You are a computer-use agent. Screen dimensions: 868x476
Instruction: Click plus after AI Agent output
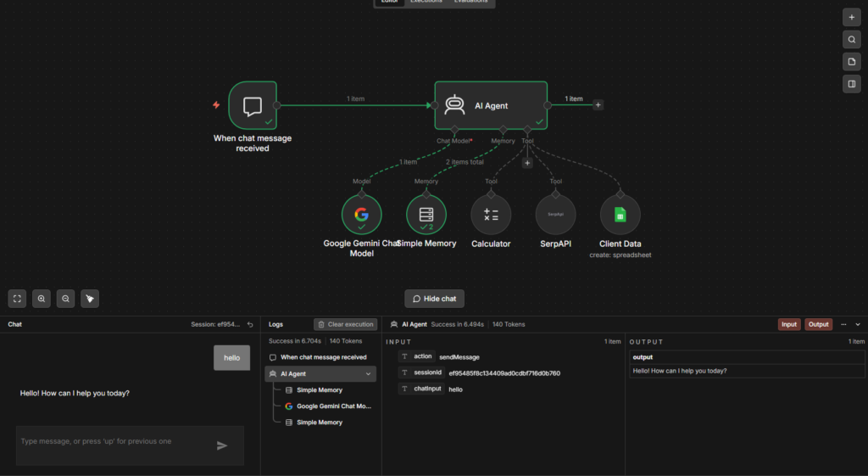(598, 104)
